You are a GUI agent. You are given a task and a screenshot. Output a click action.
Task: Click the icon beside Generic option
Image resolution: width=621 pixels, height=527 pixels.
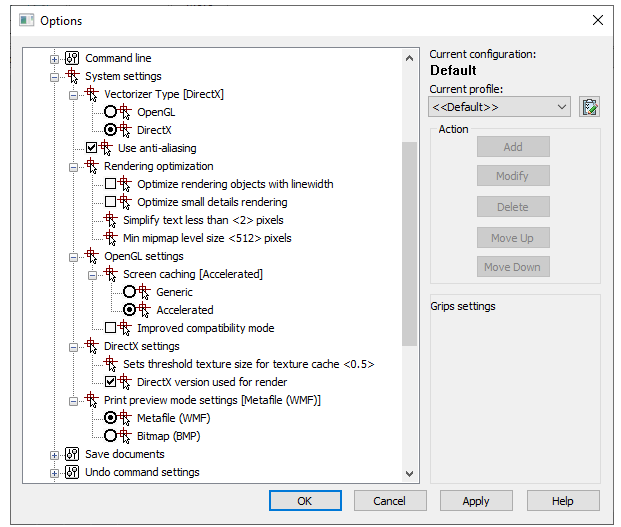[143, 292]
